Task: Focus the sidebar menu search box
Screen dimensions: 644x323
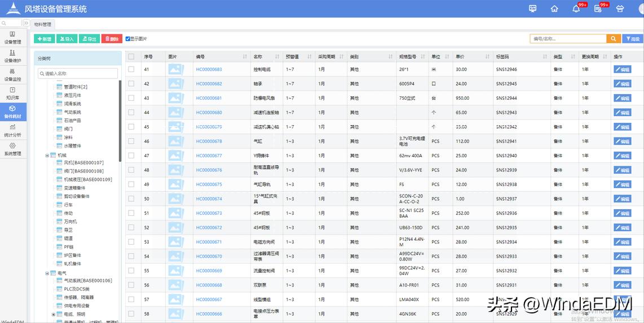Action: pyautogui.click(x=11, y=23)
